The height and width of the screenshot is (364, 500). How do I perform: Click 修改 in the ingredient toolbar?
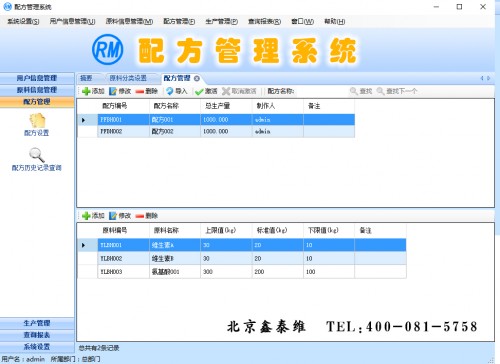pos(120,216)
